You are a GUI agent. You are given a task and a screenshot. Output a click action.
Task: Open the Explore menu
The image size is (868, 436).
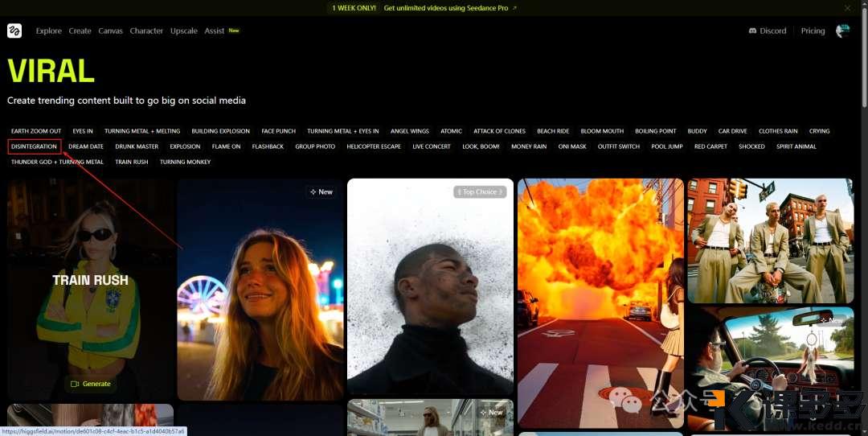click(49, 31)
